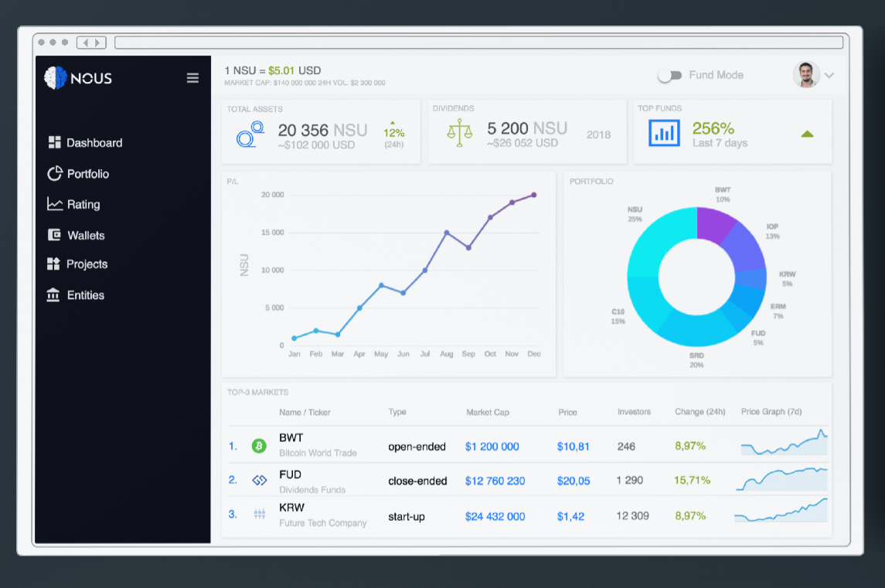This screenshot has width=885, height=588.
Task: Click the Total Assets coins icon
Action: (250, 134)
